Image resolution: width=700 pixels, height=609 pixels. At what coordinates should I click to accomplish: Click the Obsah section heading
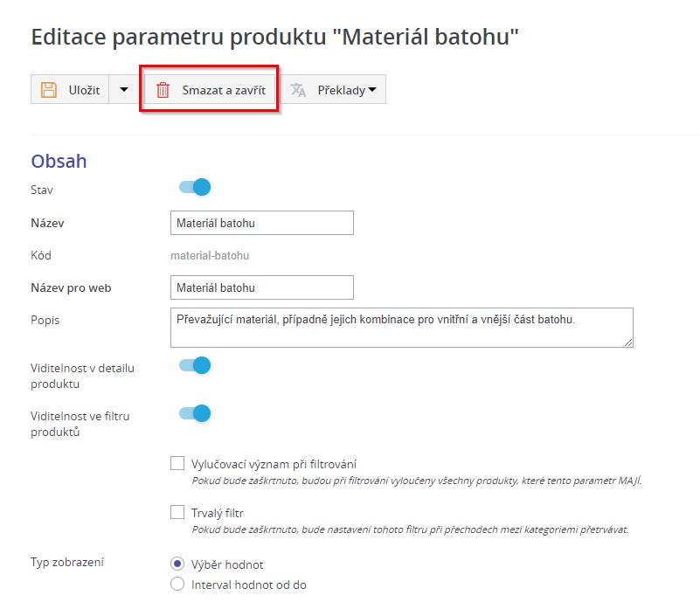coord(59,161)
